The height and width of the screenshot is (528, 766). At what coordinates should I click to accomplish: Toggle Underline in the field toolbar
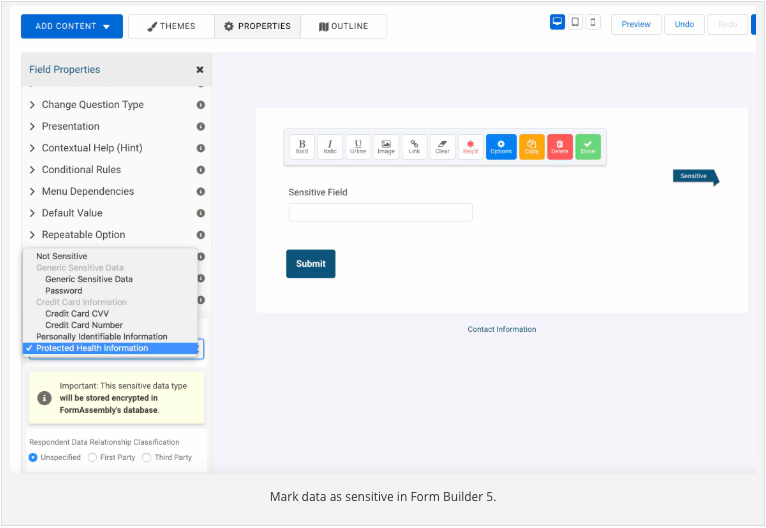coord(358,147)
